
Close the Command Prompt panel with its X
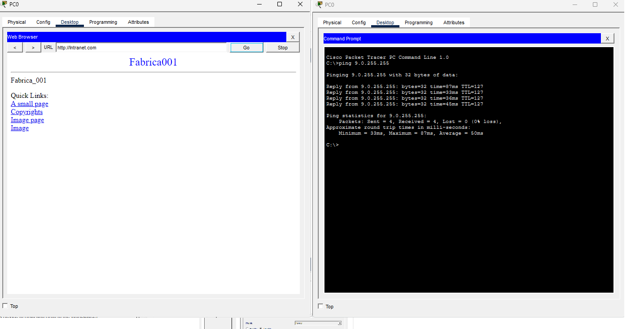[x=607, y=38]
